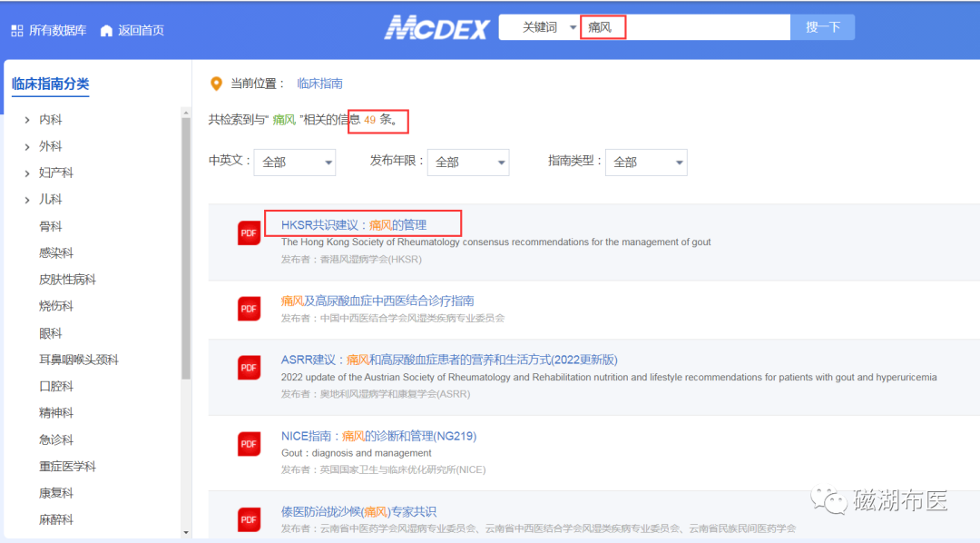Image resolution: width=980 pixels, height=543 pixels.
Task: Select 儿科 category label
Action: tap(51, 200)
